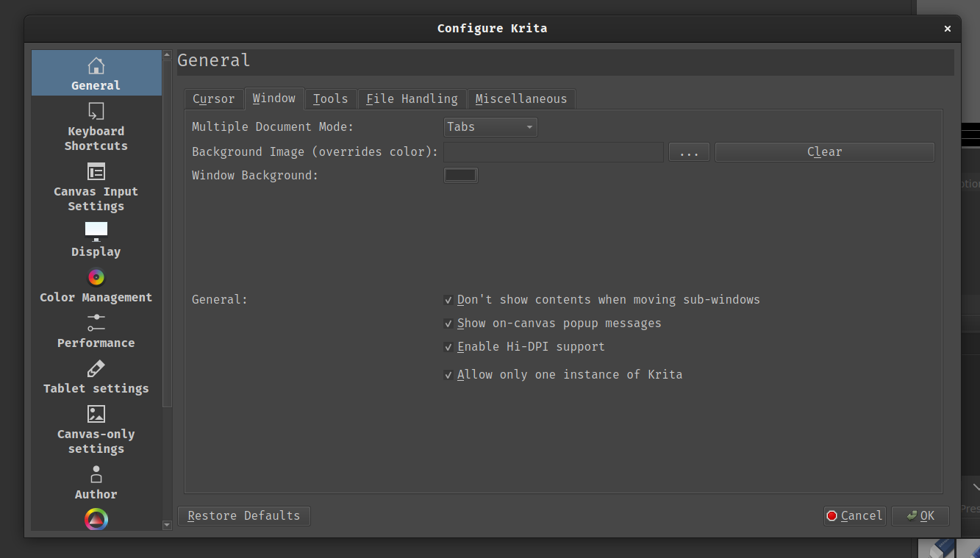
Task: Toggle Allow only one instance of Krita
Action: point(448,375)
